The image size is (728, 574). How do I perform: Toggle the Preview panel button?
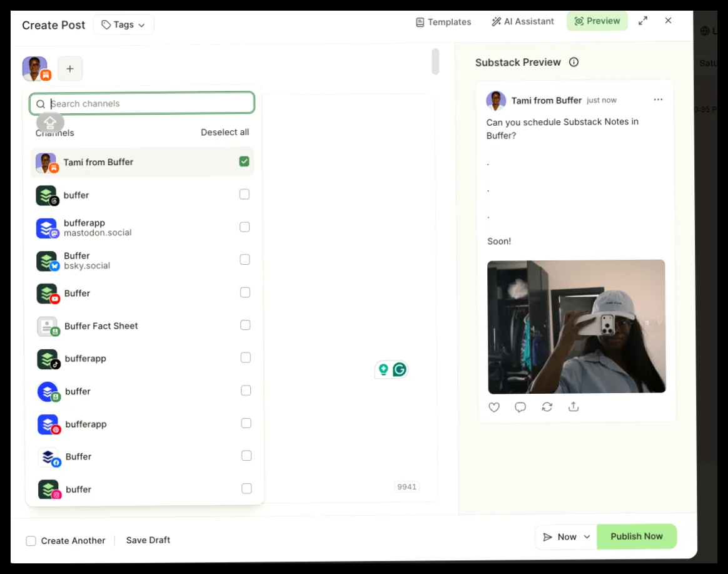597,21
